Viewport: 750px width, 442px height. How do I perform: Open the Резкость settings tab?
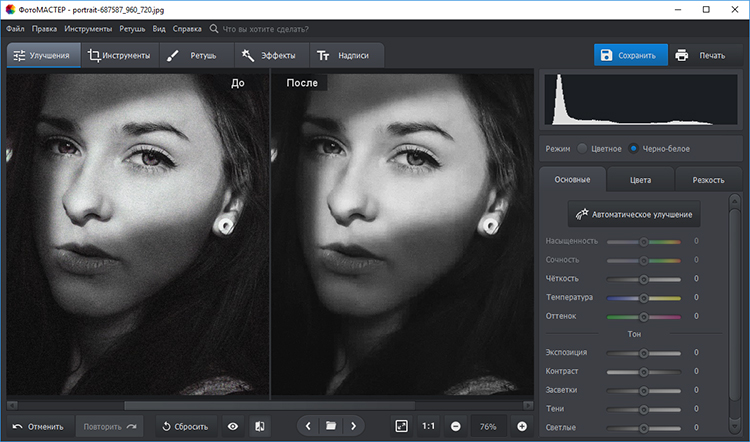708,180
